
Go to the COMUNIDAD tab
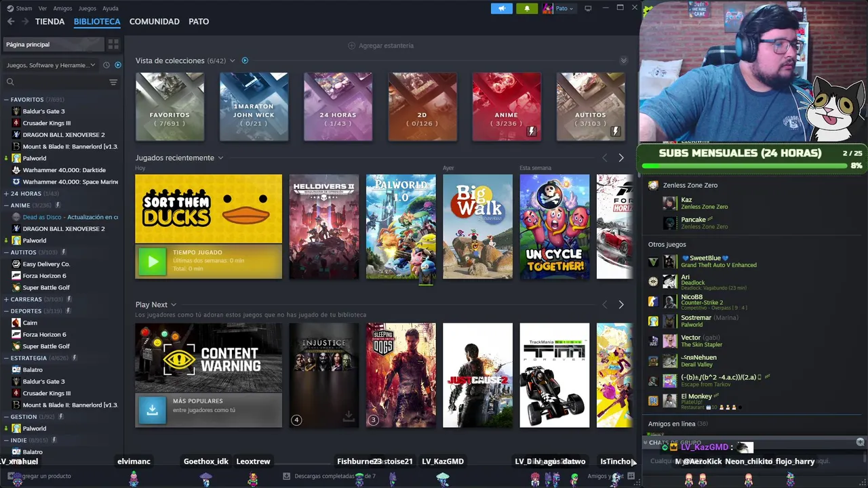[x=155, y=22]
